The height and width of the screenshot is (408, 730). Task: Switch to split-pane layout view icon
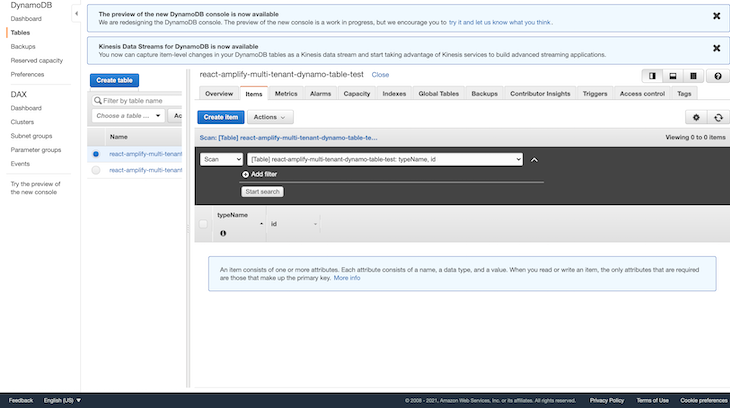[x=652, y=75]
